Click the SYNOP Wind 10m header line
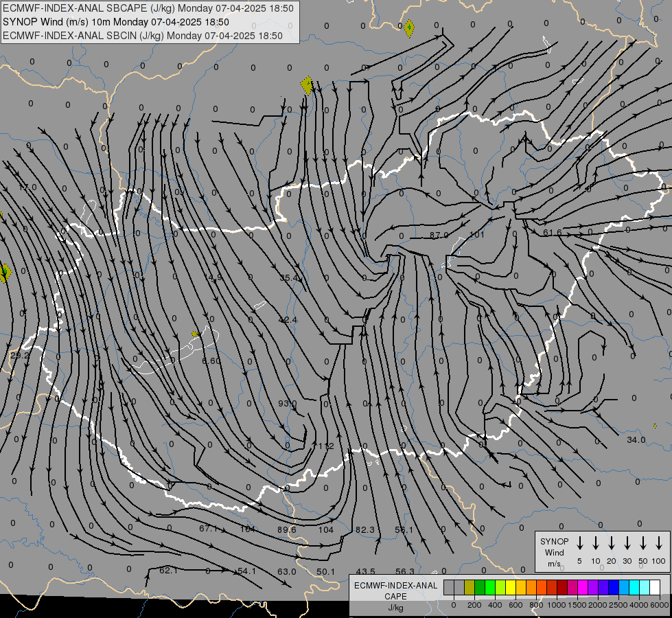The image size is (672, 618). pyautogui.click(x=116, y=22)
